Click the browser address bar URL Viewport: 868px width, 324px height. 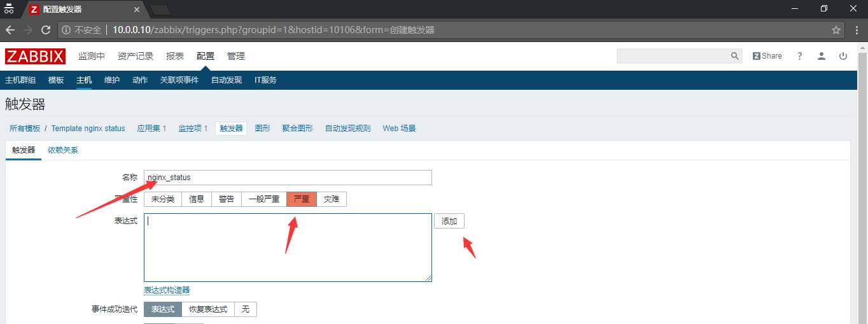[x=274, y=30]
